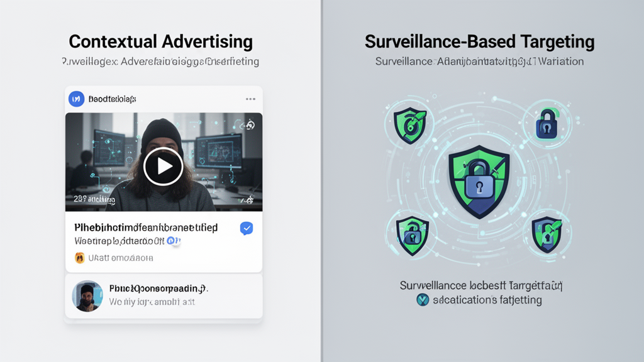Toggle the blue checkmark badge on the post

pyautogui.click(x=247, y=228)
